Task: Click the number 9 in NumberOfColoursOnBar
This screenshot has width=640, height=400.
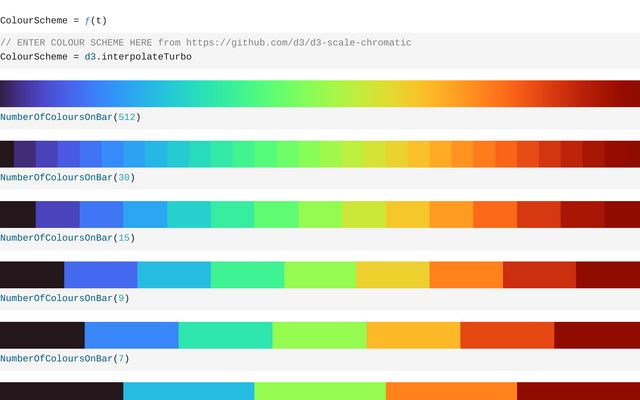Action: [x=121, y=299]
